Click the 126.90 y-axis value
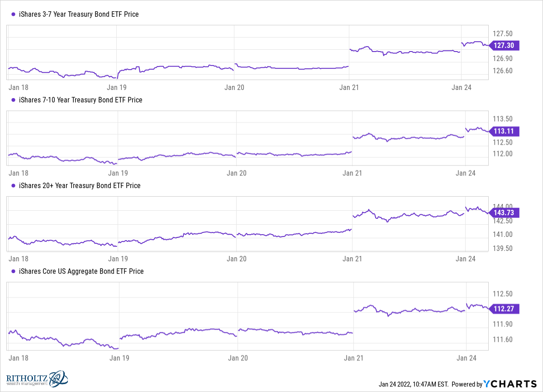 point(502,59)
